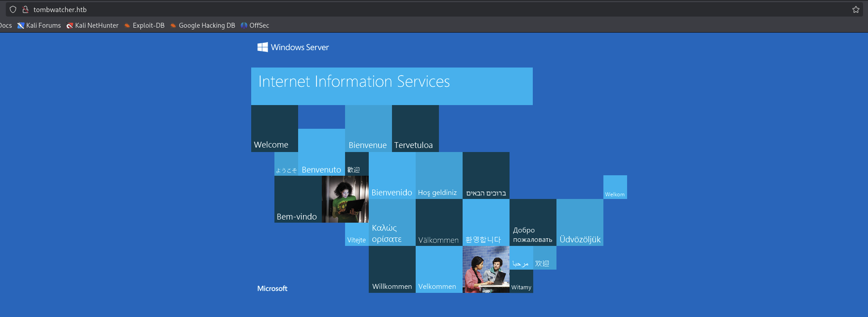The height and width of the screenshot is (317, 868).
Task: Click the Internet Information Services banner
Action: 392,86
